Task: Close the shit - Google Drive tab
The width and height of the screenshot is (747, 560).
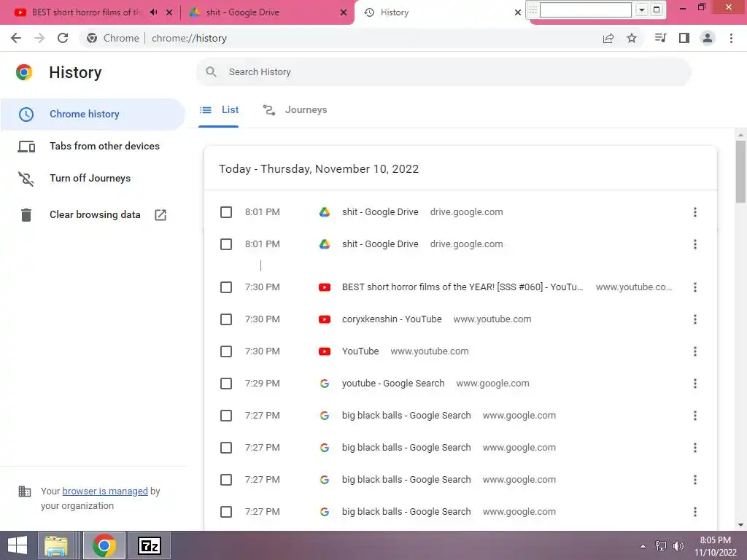Action: [344, 12]
